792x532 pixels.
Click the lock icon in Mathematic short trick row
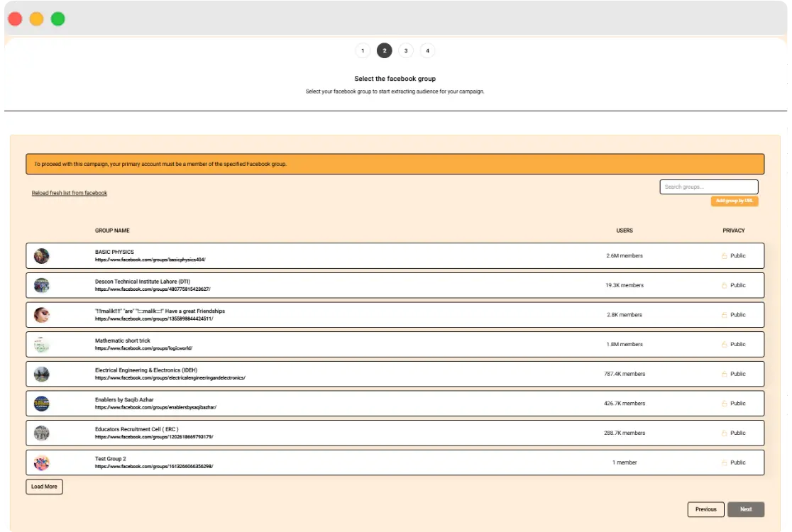(724, 345)
